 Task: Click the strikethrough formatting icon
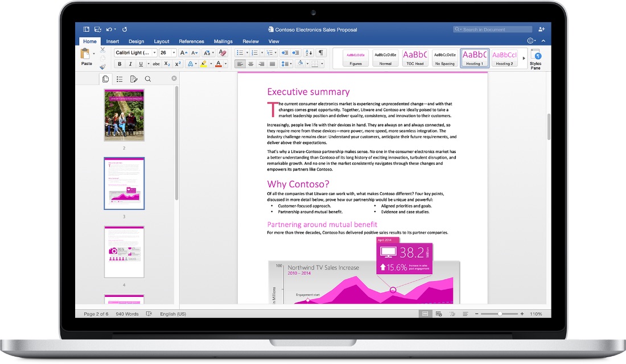[x=156, y=64]
